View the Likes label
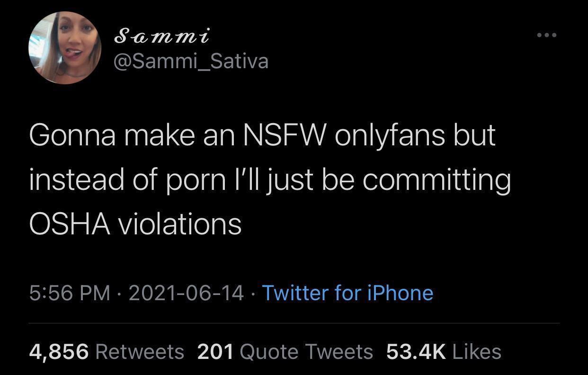The image size is (588, 375). click(477, 352)
